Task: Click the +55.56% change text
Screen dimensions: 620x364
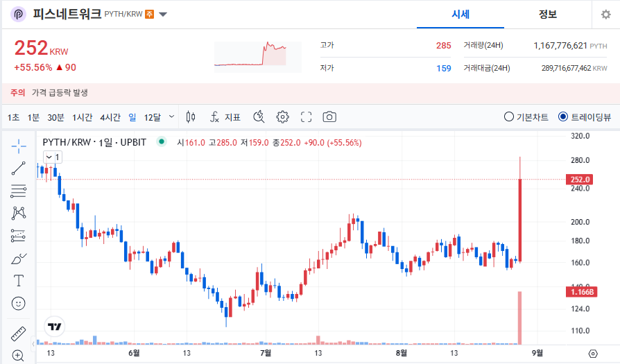Action: 33,67
